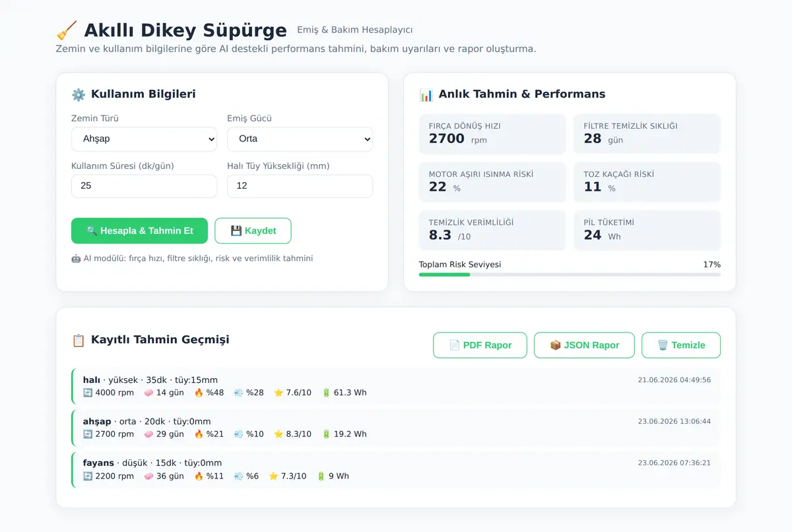Click the fire icon beside %11 in fayans row
The image size is (792, 532).
coord(199,476)
